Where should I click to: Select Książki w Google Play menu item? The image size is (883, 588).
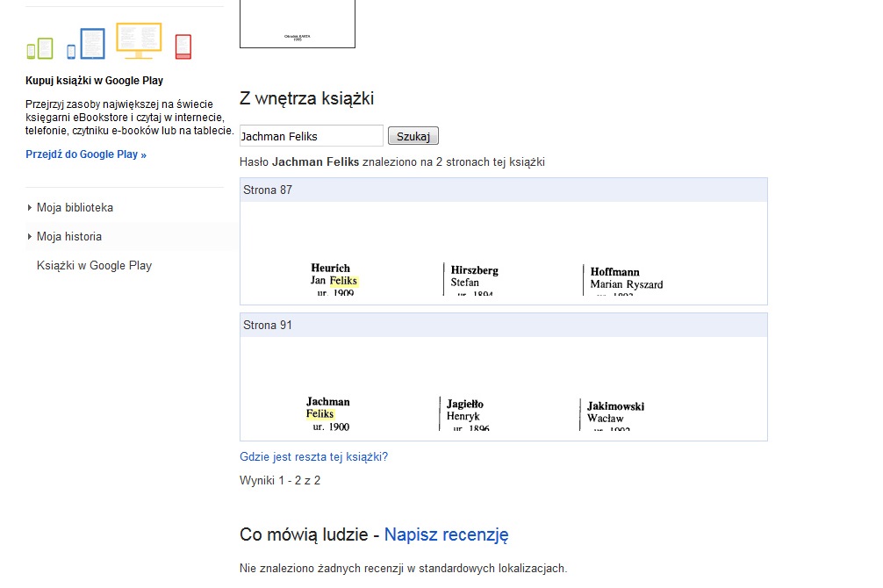(94, 266)
